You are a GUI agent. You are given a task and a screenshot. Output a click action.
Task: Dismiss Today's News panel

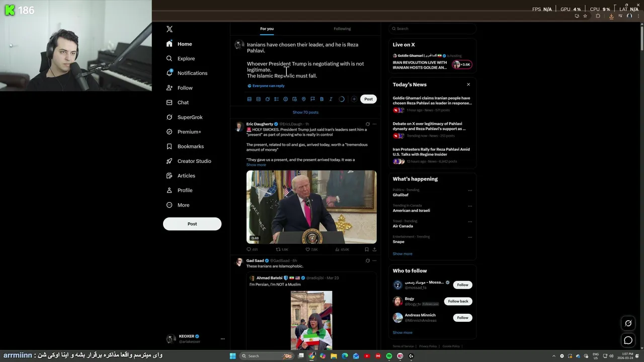click(x=468, y=84)
